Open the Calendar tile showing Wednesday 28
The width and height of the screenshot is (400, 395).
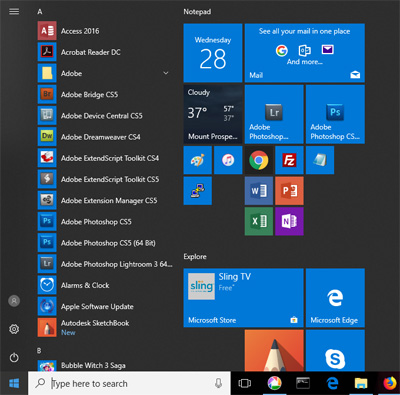(x=213, y=53)
